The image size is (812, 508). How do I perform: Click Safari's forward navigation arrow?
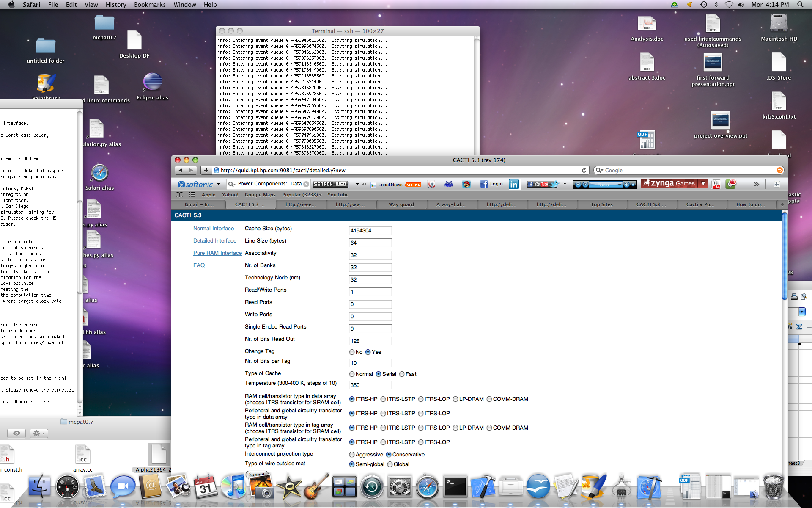pos(192,170)
